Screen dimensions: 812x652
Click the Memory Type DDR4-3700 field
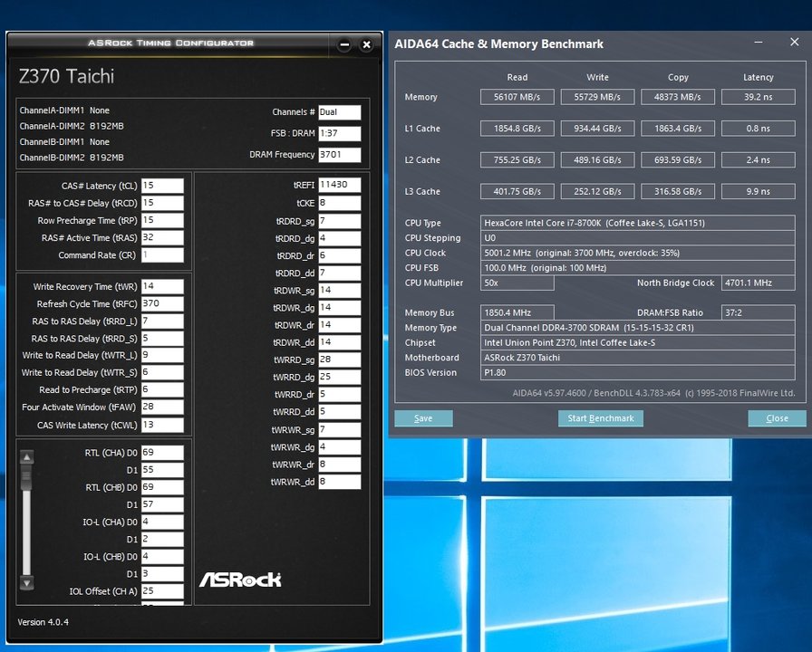click(x=637, y=328)
